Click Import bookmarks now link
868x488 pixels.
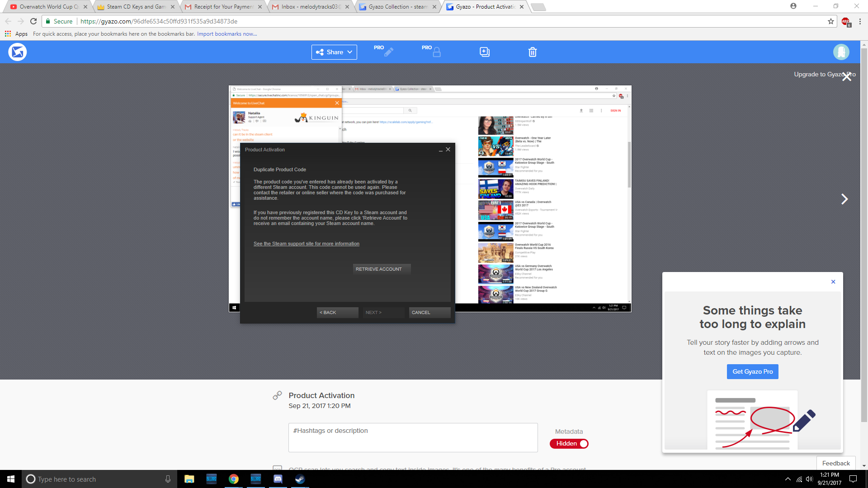[227, 34]
